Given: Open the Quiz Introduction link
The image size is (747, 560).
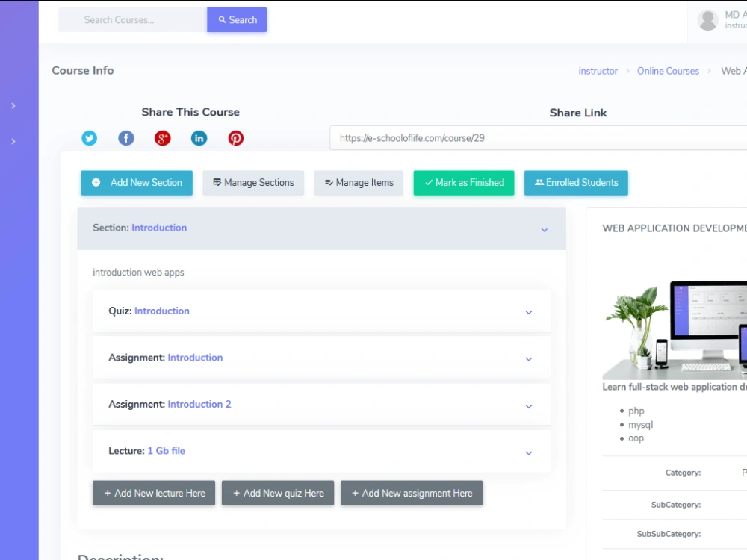Looking at the screenshot, I should (162, 311).
